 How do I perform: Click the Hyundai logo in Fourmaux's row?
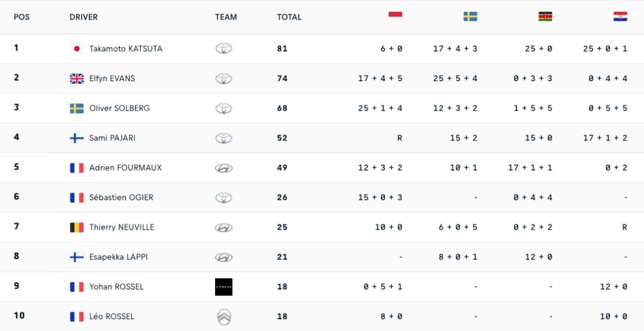tap(224, 168)
